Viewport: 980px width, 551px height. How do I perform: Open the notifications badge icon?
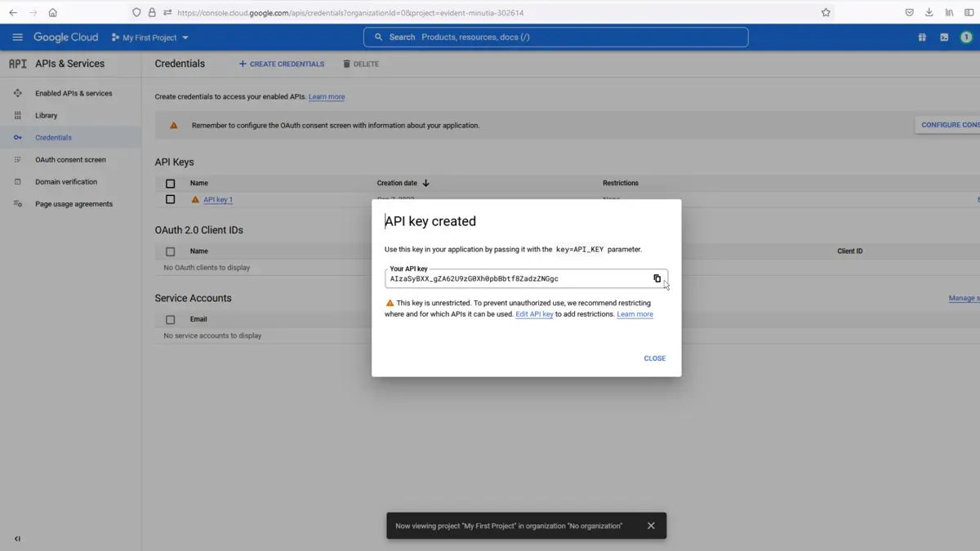tap(966, 38)
